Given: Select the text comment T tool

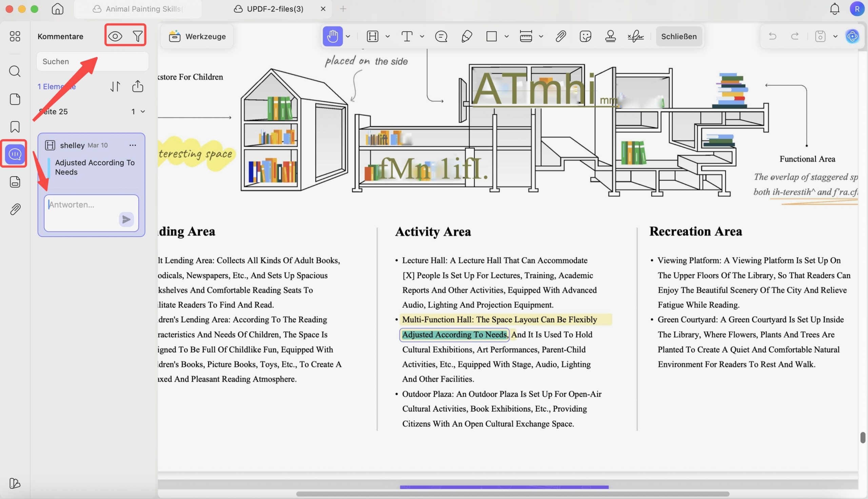Looking at the screenshot, I should tap(407, 36).
